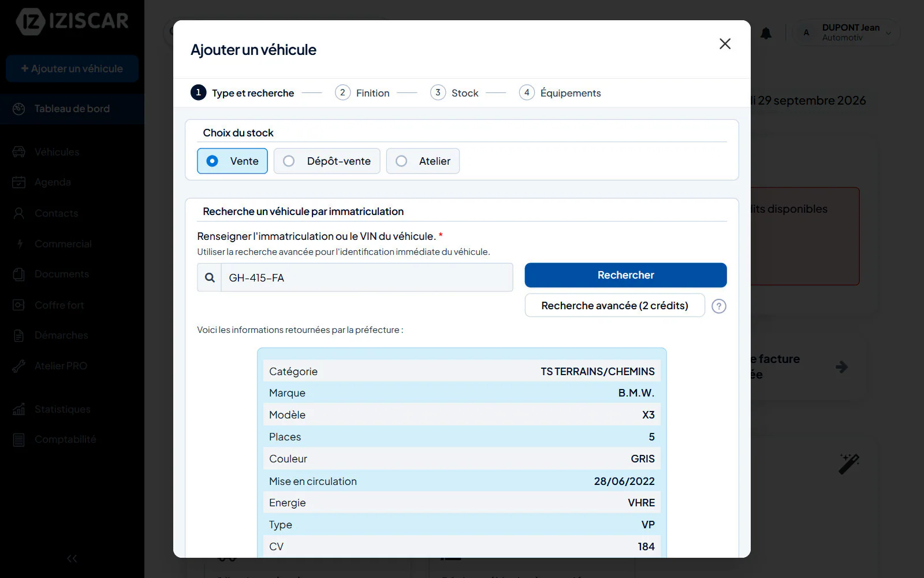Select the Vente stock radio option
This screenshot has width=924, height=578.
(x=232, y=161)
